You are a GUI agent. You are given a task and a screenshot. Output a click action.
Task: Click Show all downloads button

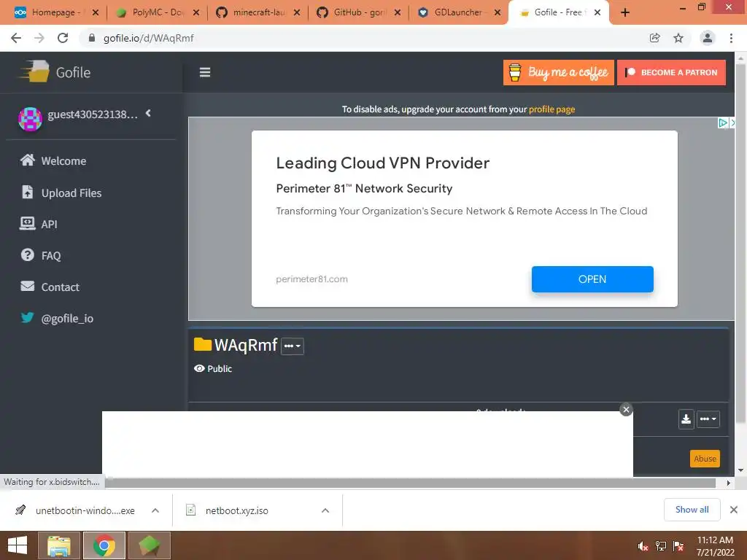click(x=692, y=510)
